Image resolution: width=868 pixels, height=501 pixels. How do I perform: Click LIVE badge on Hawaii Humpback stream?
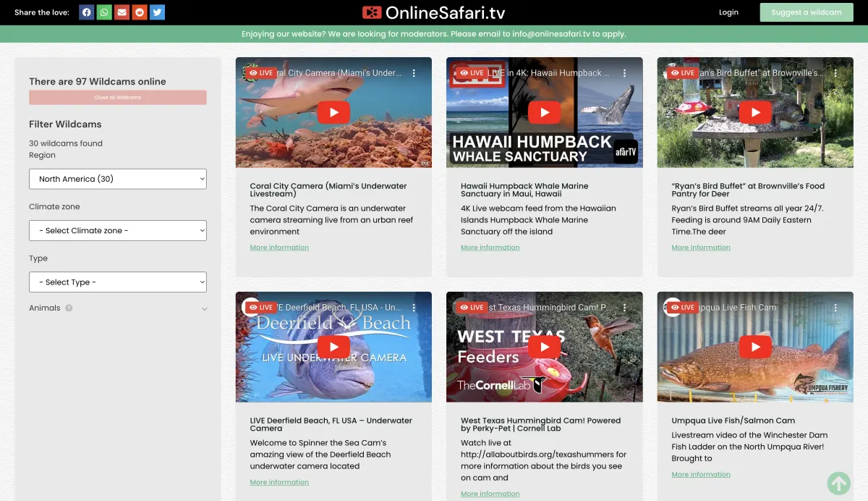472,73
